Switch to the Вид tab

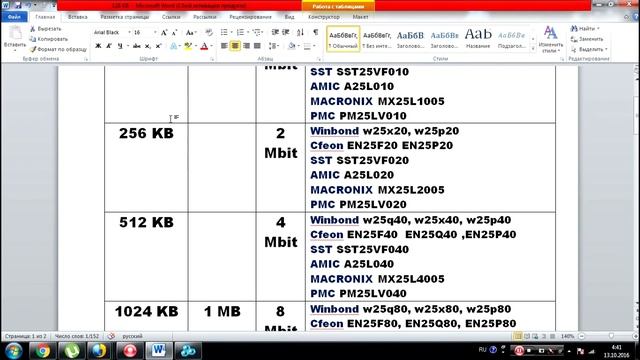[x=289, y=17]
